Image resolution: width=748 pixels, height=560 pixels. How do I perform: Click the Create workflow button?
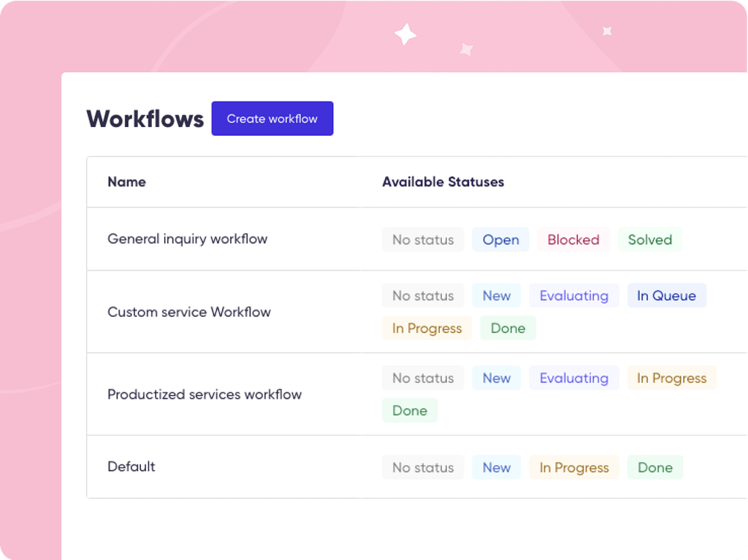coord(272,118)
